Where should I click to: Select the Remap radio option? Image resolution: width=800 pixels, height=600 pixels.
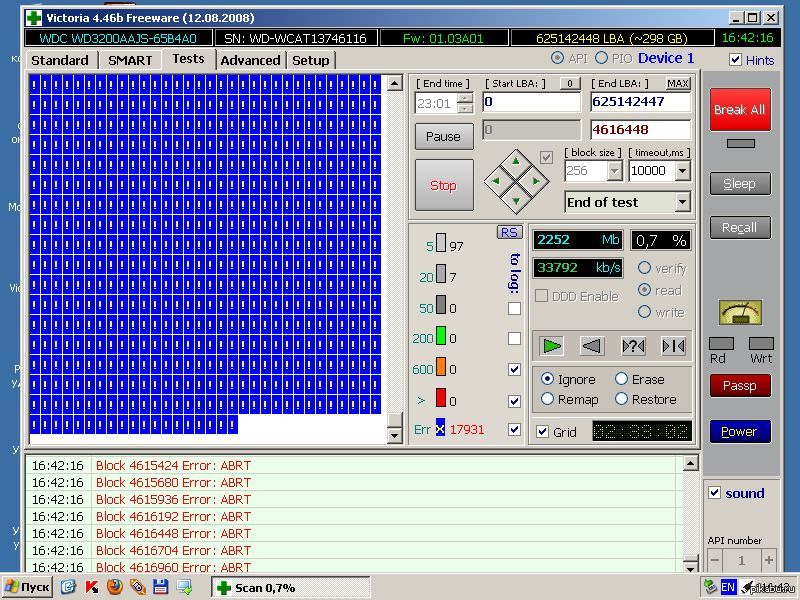(547, 399)
